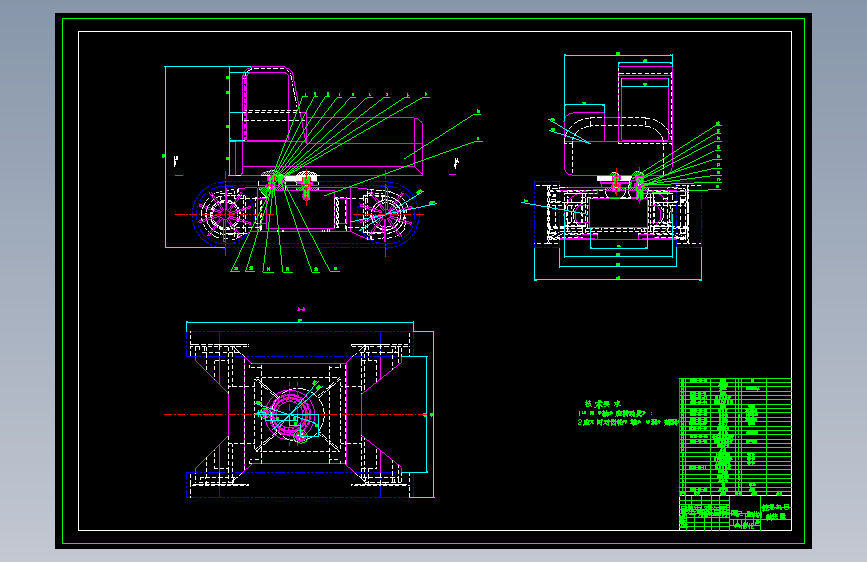
Task: Select the right track idler wheel
Action: pos(385,215)
